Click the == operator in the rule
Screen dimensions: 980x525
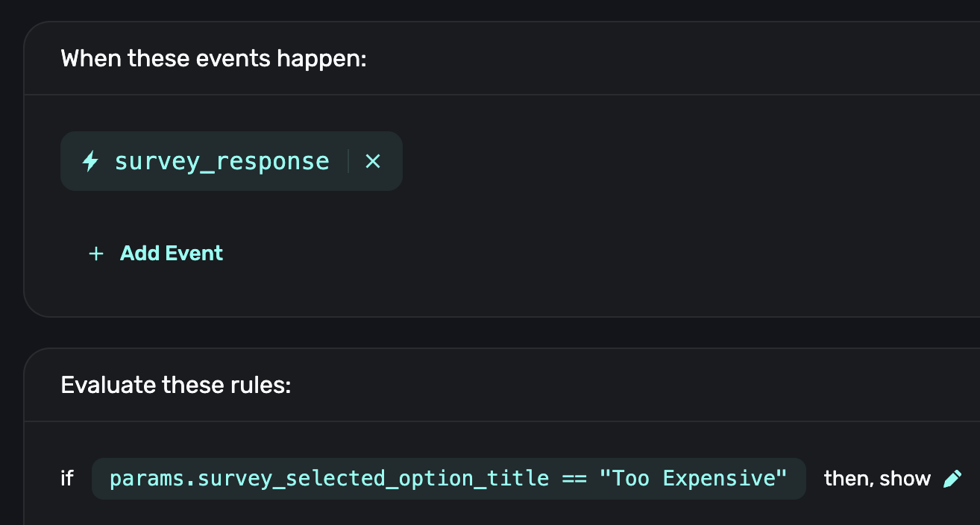pyautogui.click(x=574, y=479)
